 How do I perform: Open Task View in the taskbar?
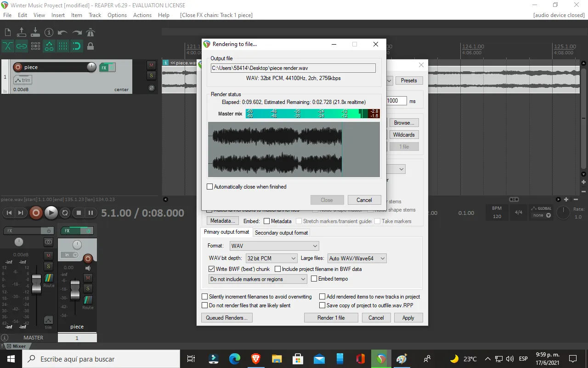click(x=191, y=359)
